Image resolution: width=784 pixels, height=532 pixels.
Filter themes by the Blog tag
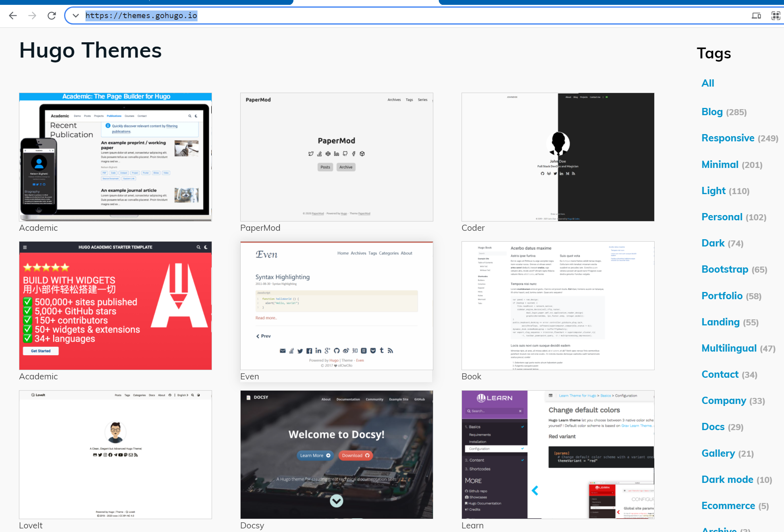pyautogui.click(x=712, y=112)
